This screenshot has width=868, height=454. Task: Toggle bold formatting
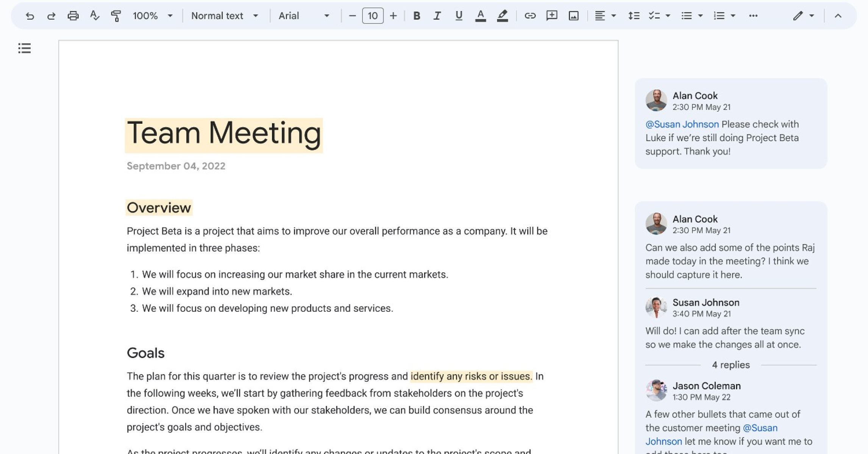click(417, 16)
